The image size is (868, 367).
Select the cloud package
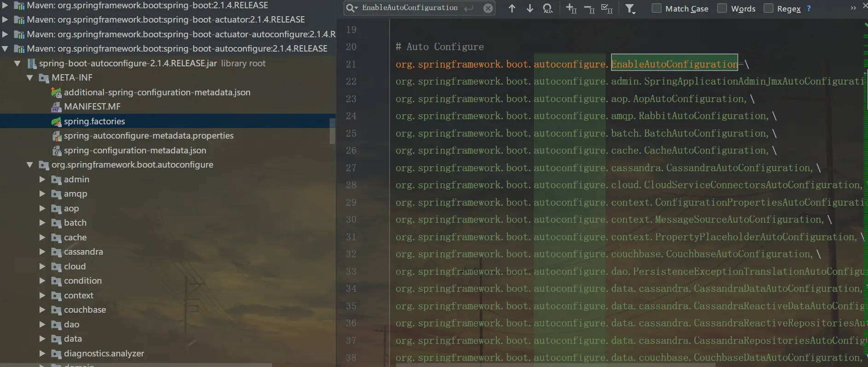[75, 266]
